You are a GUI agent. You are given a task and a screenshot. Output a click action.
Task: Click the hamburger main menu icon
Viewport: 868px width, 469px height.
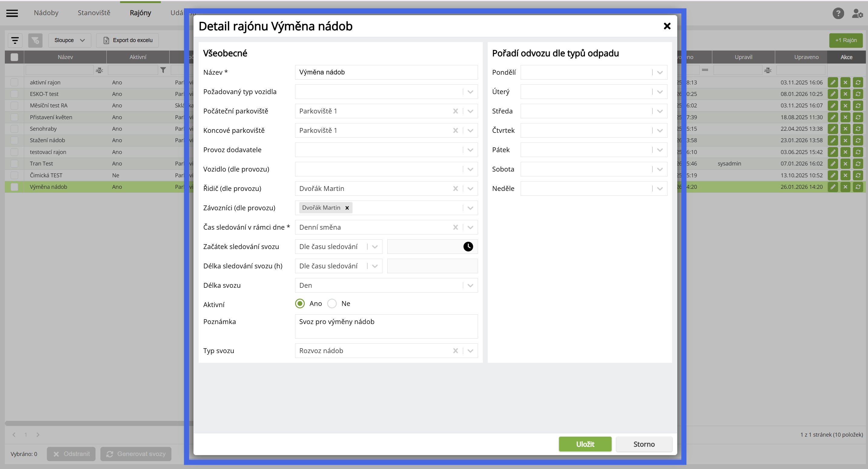point(12,13)
